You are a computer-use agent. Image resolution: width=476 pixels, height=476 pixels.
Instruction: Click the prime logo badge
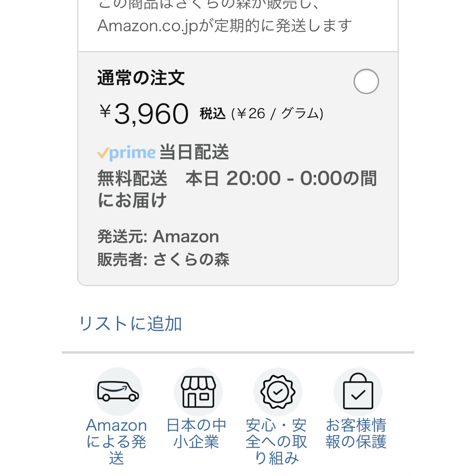tap(126, 152)
